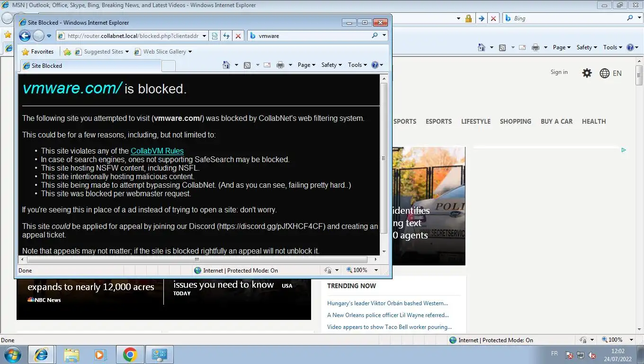Open MSN settings gear icon
Image resolution: width=644 pixels, height=364 pixels.
pos(587,73)
